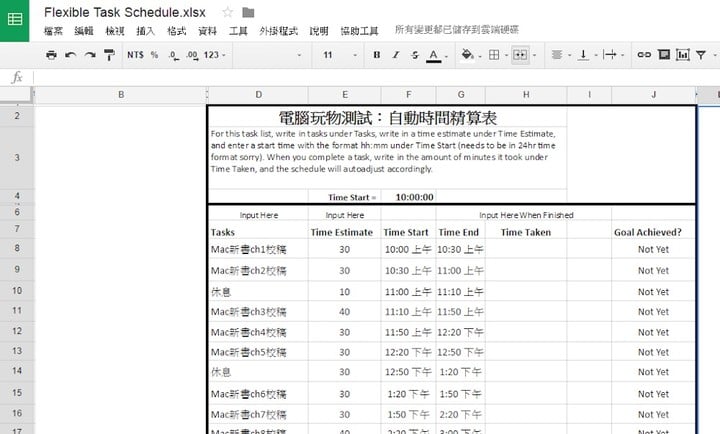Open horizontal align dropdown arrow

click(x=569, y=56)
